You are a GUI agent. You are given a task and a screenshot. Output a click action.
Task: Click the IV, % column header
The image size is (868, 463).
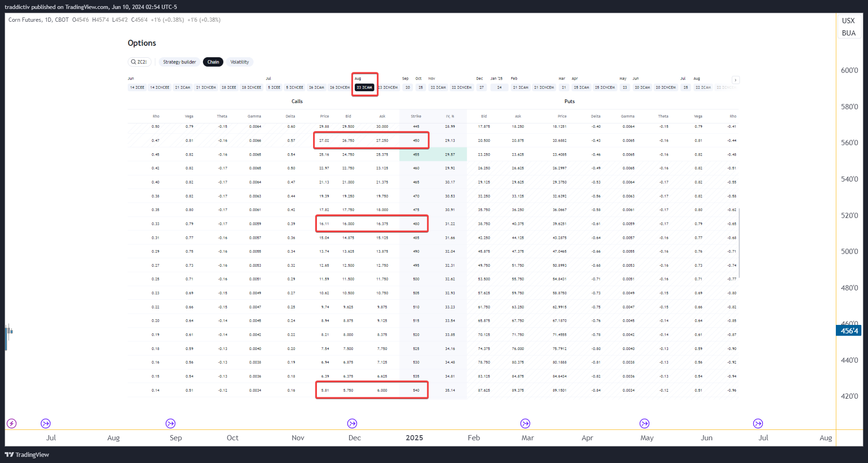[x=450, y=116]
